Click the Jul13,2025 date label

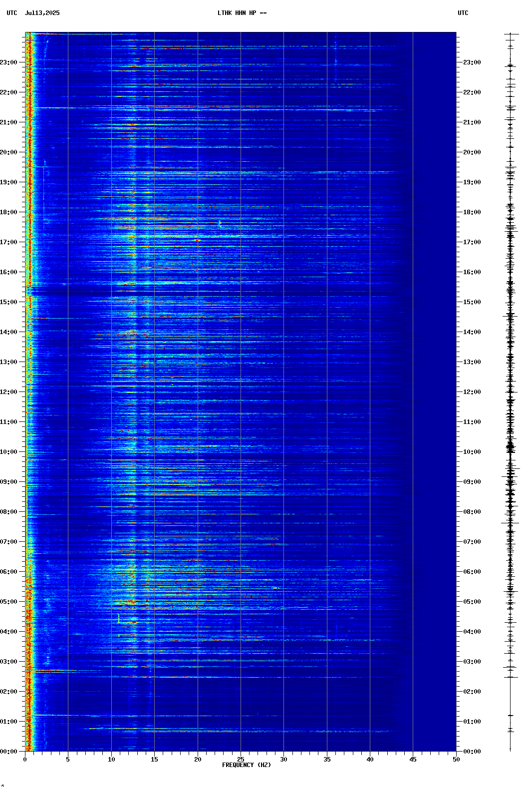click(x=42, y=13)
